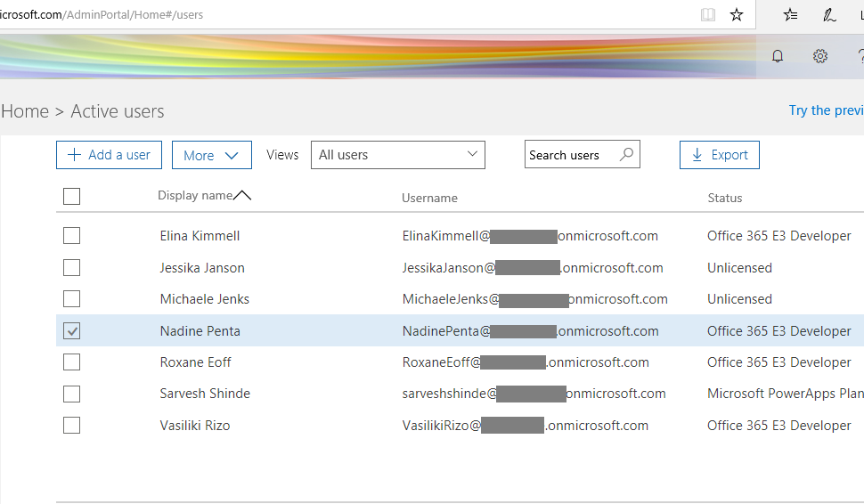This screenshot has width=864, height=504.
Task: Click the NadinePenta username email
Action: [x=531, y=331]
